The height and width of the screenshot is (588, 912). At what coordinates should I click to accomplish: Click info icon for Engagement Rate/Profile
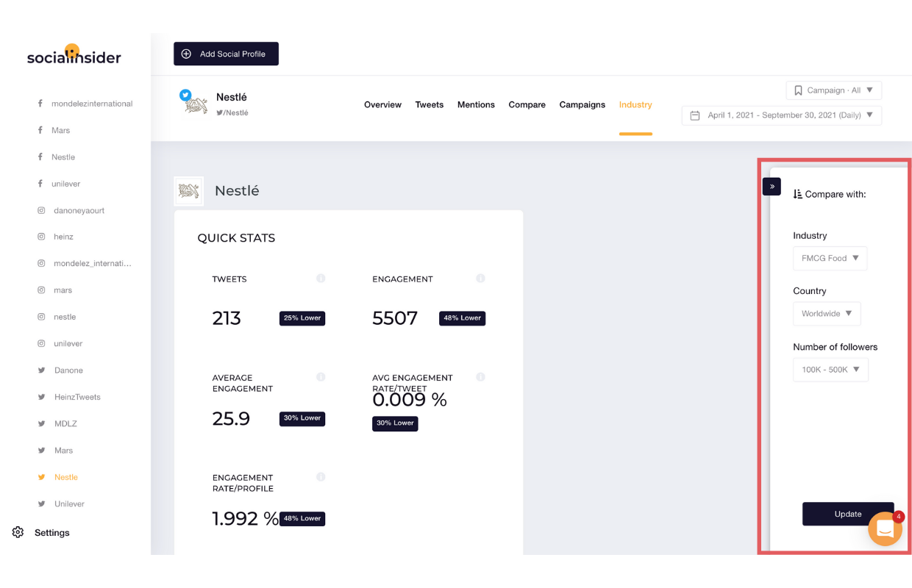click(x=321, y=476)
